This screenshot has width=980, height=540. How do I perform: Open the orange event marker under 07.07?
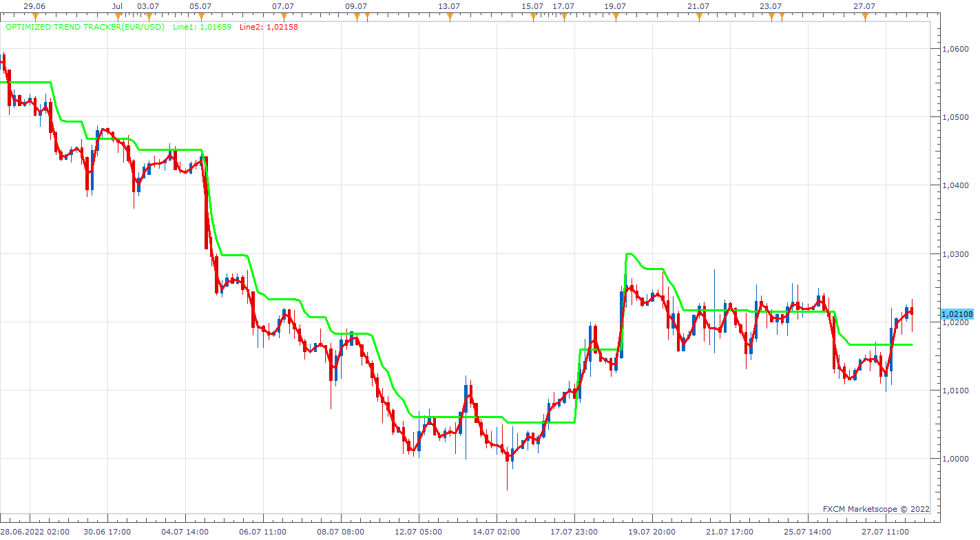coord(284,17)
